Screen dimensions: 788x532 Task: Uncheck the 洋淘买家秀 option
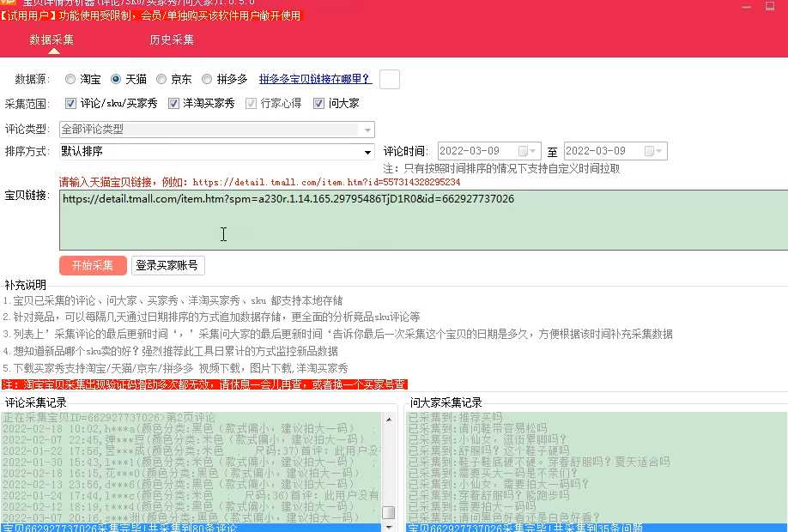(173, 104)
